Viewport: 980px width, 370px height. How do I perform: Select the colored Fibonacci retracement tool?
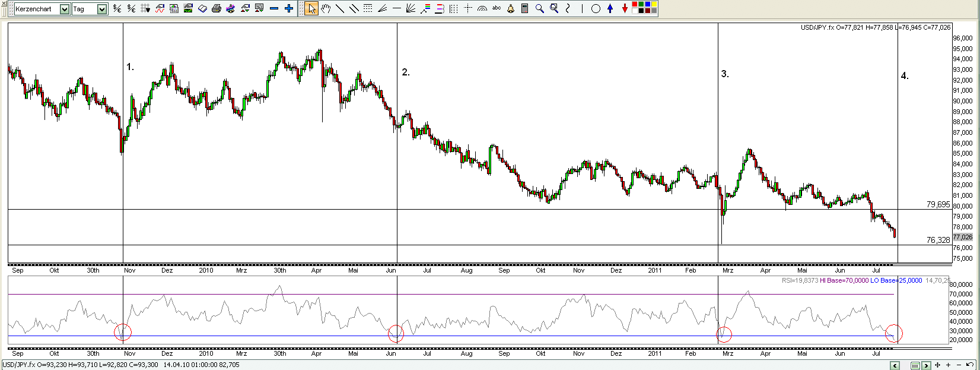coord(425,8)
